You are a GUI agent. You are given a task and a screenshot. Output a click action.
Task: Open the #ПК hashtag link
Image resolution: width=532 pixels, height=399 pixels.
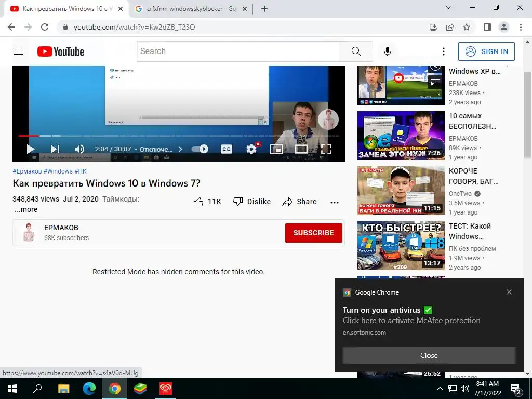point(81,171)
